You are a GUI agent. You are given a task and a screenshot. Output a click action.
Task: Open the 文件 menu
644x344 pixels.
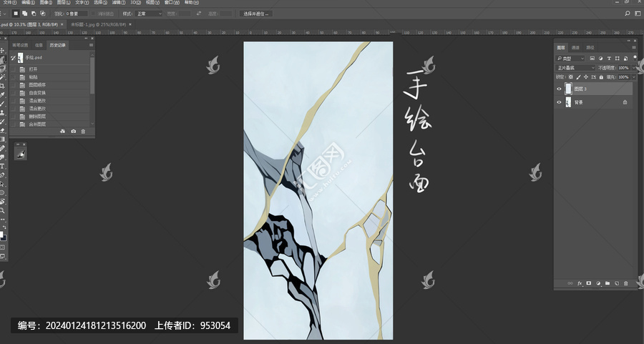coord(9,2)
